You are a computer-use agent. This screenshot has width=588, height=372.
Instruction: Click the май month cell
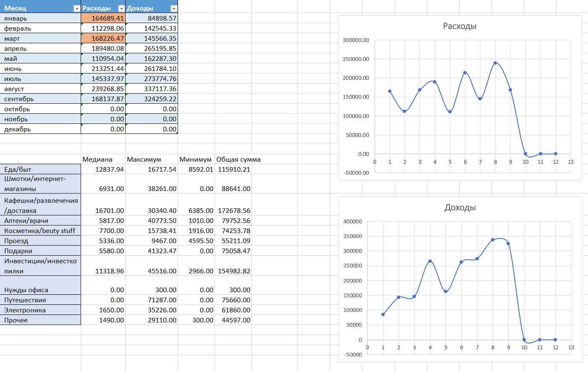click(x=40, y=58)
